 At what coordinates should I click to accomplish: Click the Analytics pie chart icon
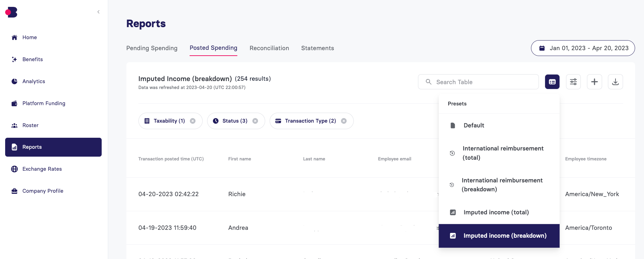pyautogui.click(x=14, y=81)
